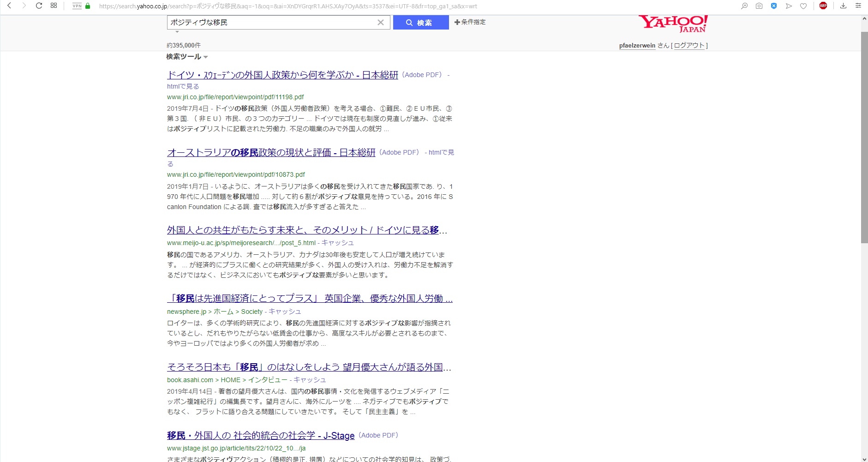This screenshot has width=868, height=462.
Task: Expand the search suggestions arrow below box
Action: point(177,32)
